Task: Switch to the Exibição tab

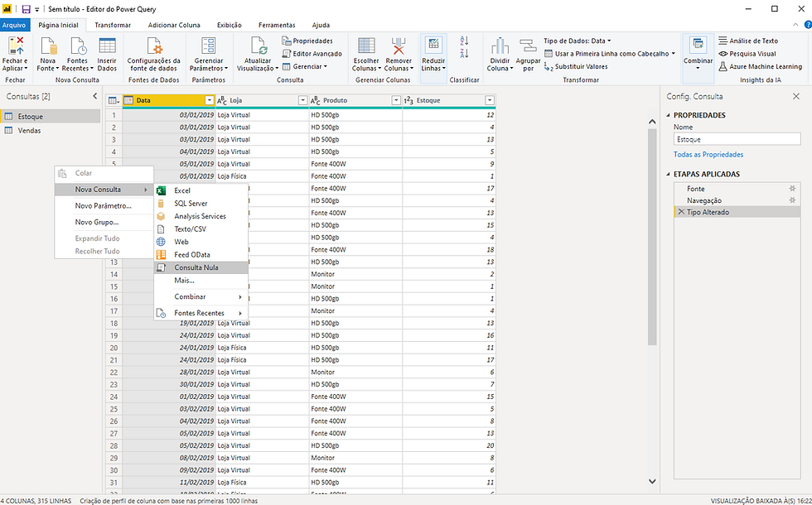Action: 230,25
